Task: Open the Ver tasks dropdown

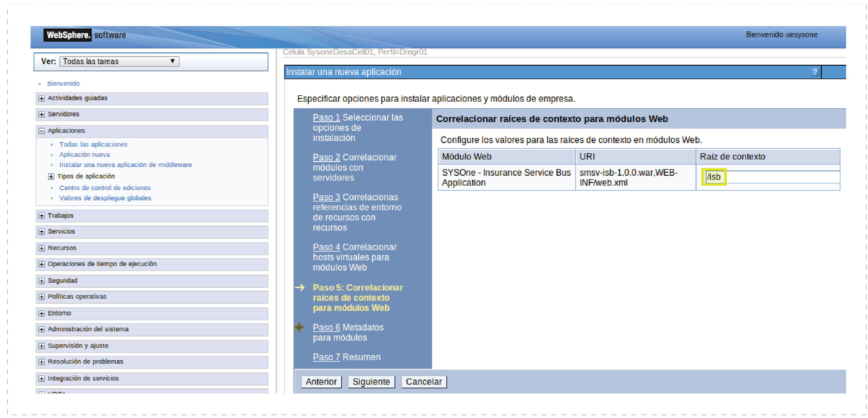Action: click(x=119, y=61)
